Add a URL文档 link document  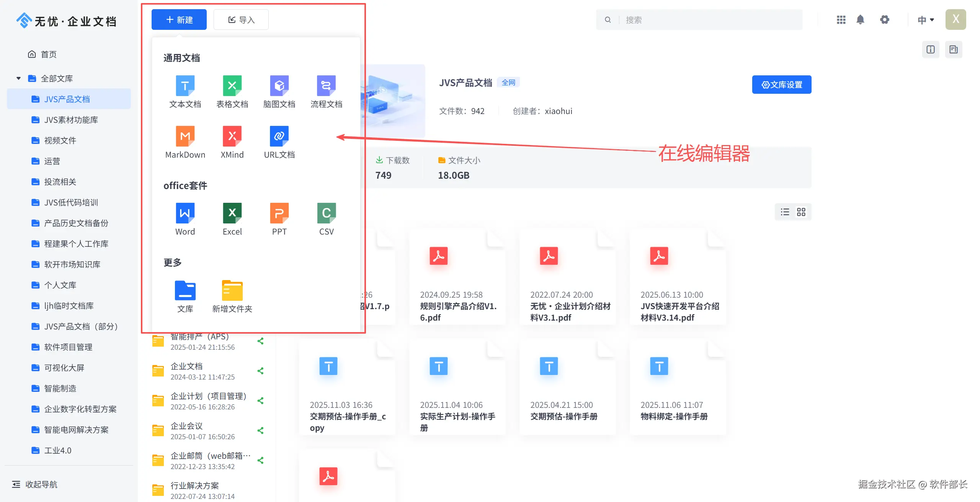point(279,136)
